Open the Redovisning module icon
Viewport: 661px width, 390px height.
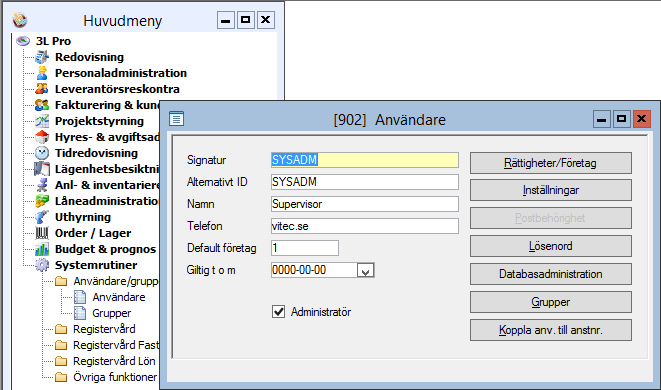pyautogui.click(x=42, y=57)
